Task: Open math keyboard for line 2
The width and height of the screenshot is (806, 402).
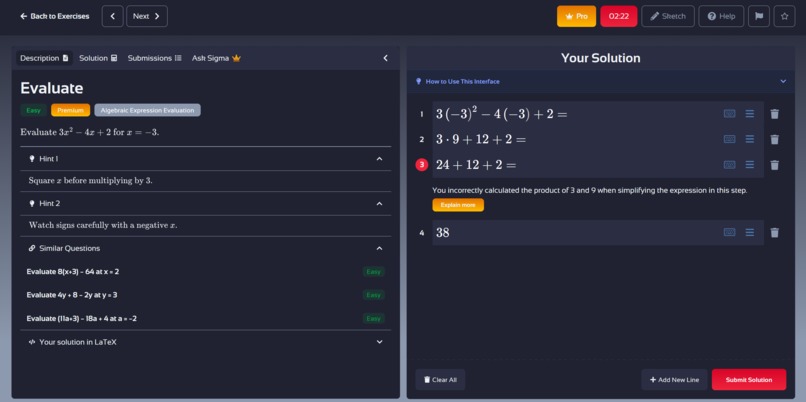Action: 729,139
